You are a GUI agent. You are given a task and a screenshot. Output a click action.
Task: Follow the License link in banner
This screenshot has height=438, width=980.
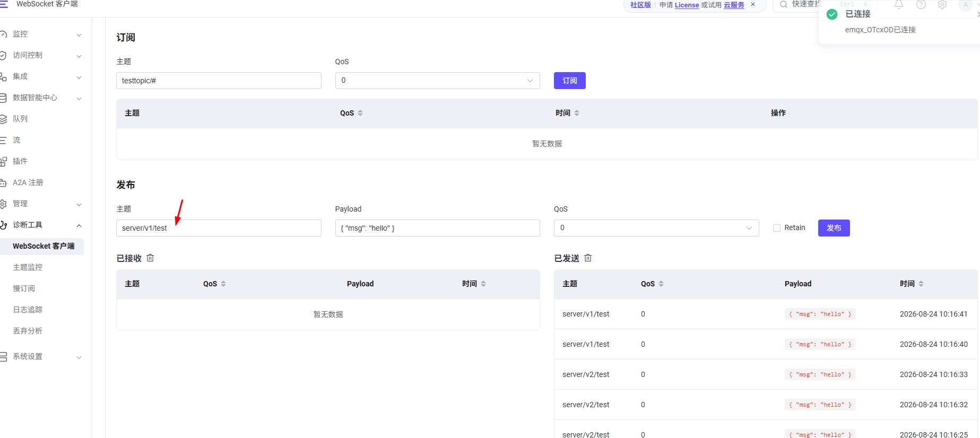point(687,5)
